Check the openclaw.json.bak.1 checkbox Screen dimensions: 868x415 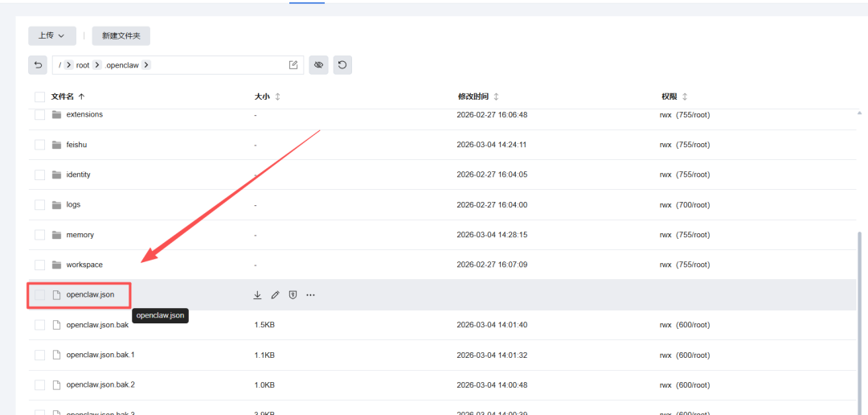40,355
